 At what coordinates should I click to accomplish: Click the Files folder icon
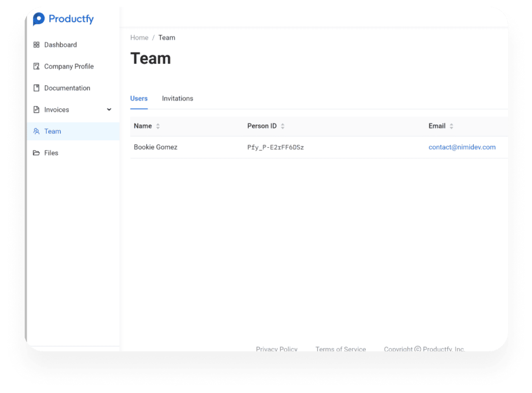pos(36,153)
